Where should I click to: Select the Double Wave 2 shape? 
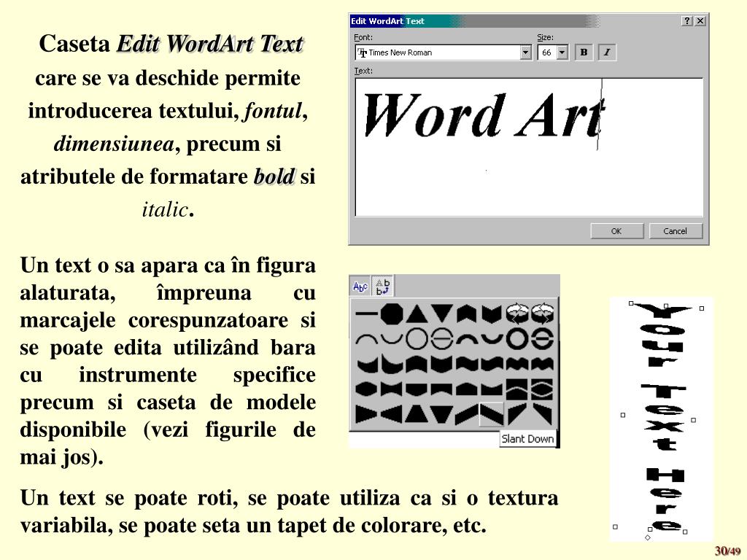pyautogui.click(x=542, y=365)
